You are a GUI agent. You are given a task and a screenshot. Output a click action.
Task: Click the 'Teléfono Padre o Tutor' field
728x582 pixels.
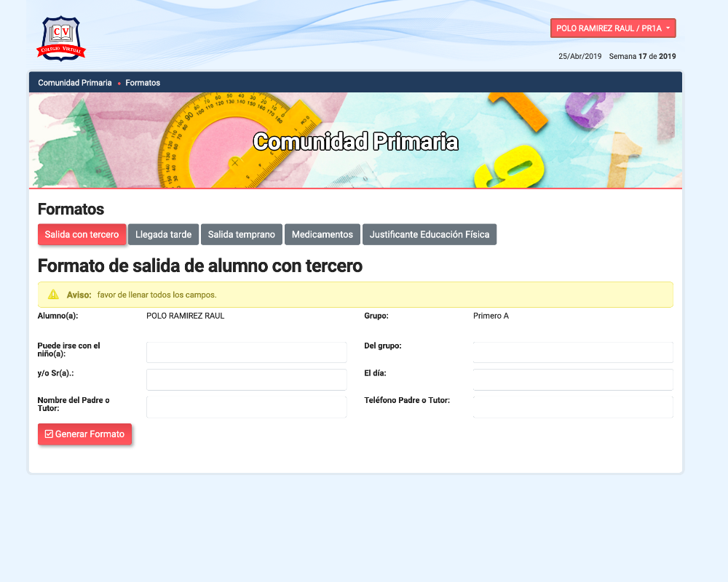[572, 407]
